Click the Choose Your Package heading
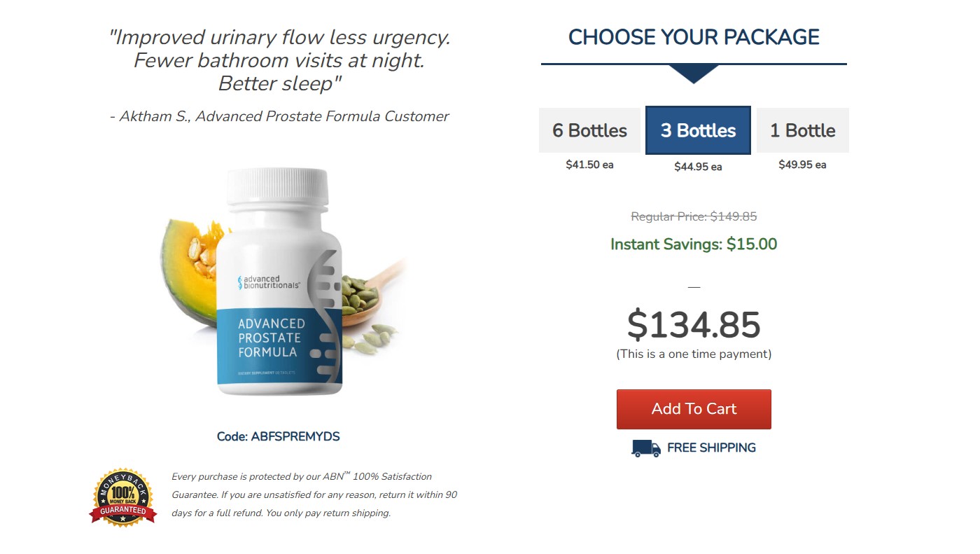The image size is (980, 554). coord(694,37)
